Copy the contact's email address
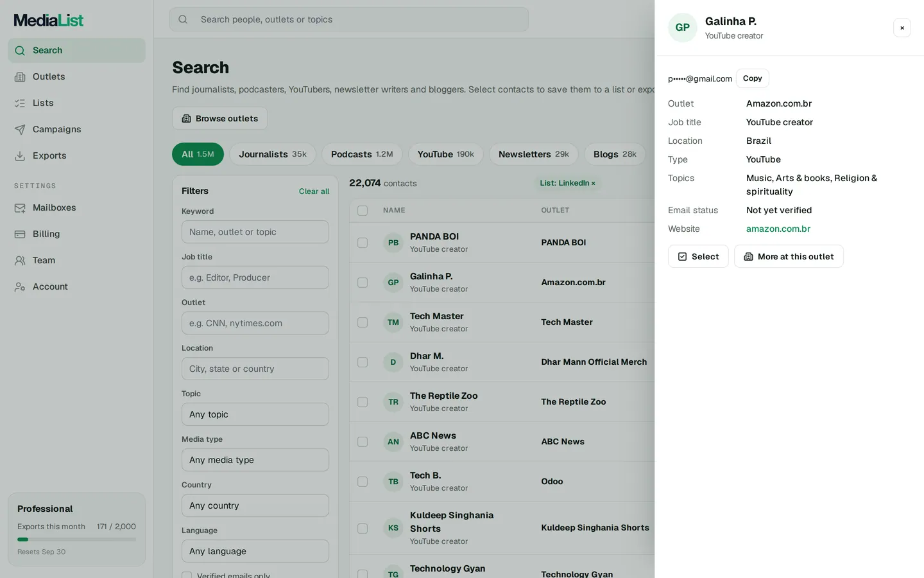 [753, 78]
